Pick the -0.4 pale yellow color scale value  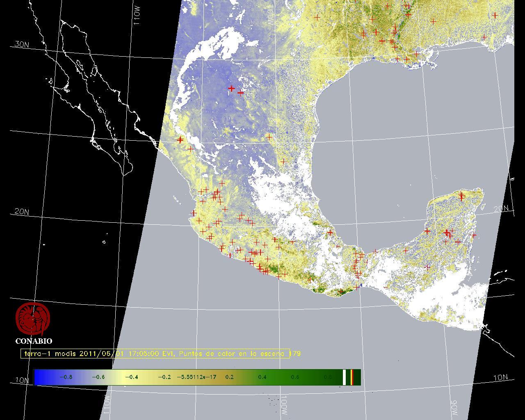[x=131, y=377]
